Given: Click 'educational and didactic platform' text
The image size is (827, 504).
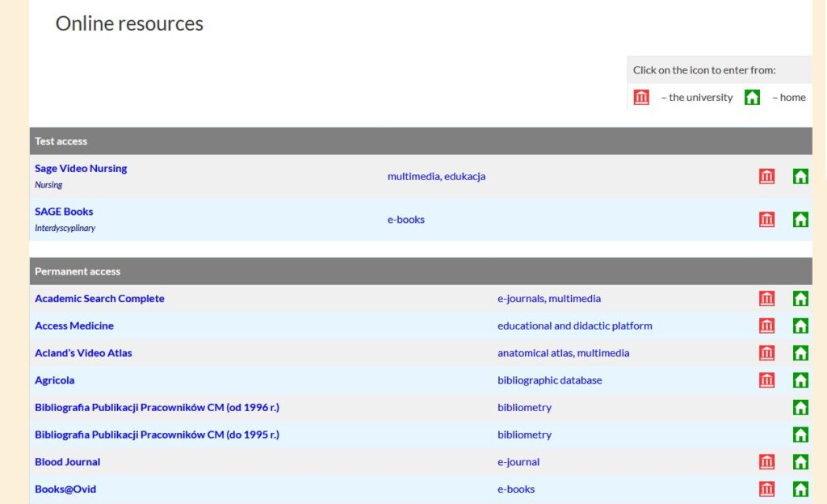Looking at the screenshot, I should click(x=575, y=325).
